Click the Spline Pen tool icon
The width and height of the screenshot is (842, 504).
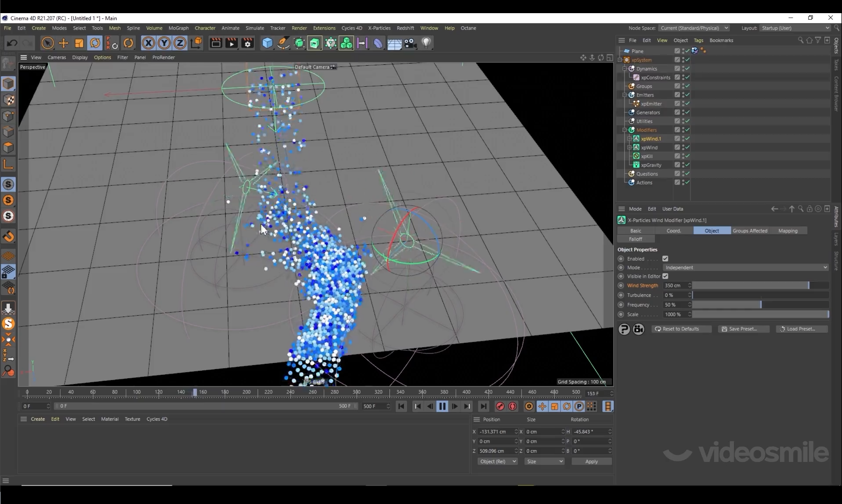click(x=283, y=43)
